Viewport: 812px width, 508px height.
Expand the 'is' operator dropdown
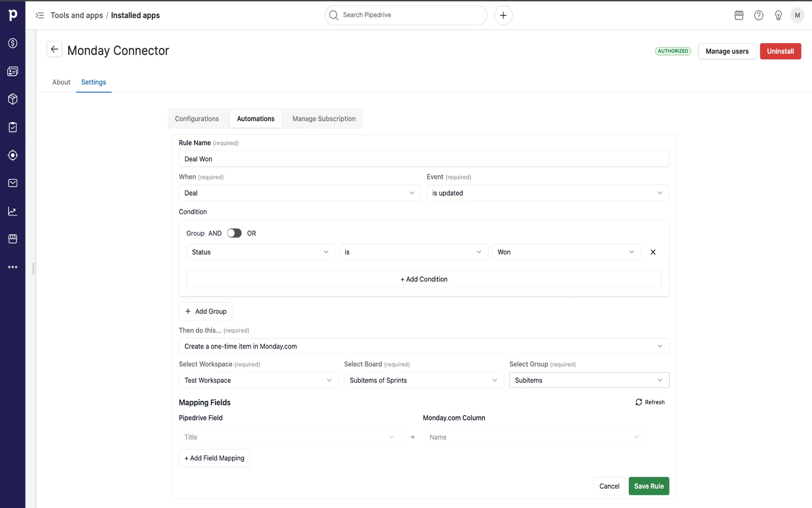(x=413, y=252)
